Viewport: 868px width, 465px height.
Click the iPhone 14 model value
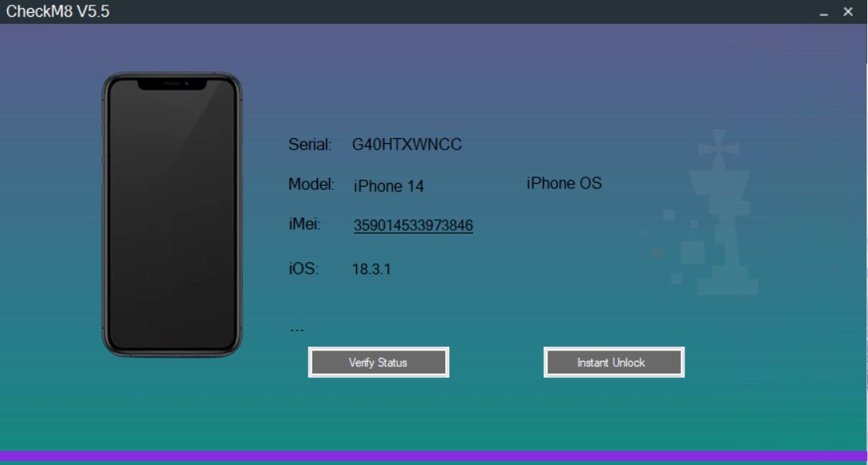[389, 187]
